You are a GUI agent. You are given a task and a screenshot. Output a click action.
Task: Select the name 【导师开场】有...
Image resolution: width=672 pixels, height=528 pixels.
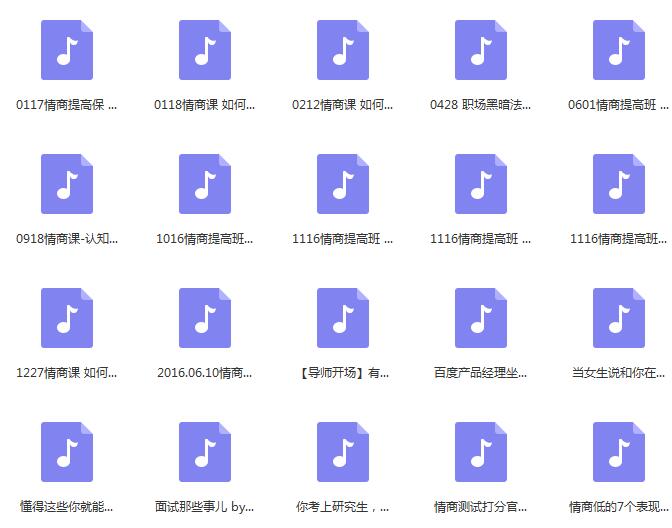343,373
